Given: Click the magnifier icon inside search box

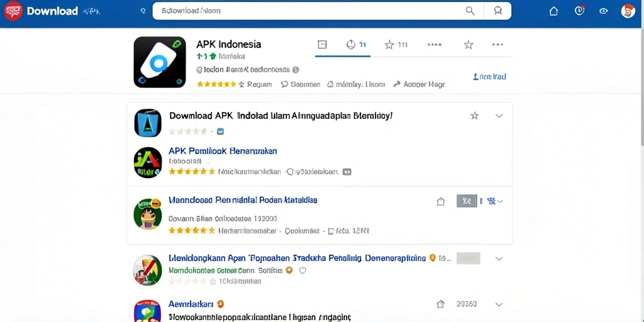Looking at the screenshot, I should 470,11.
